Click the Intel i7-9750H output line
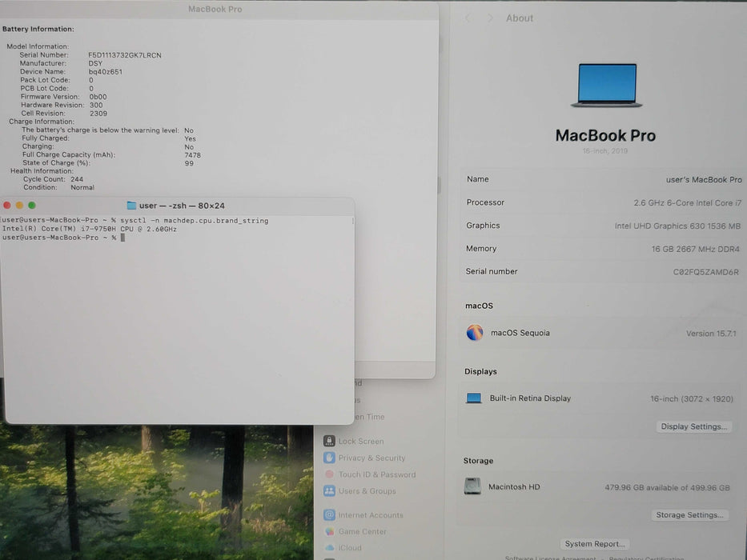747x560 pixels. pyautogui.click(x=89, y=229)
